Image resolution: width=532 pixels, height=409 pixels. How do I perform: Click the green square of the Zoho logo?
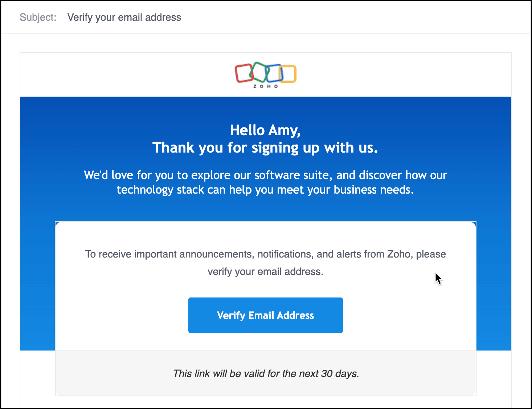pyautogui.click(x=259, y=71)
